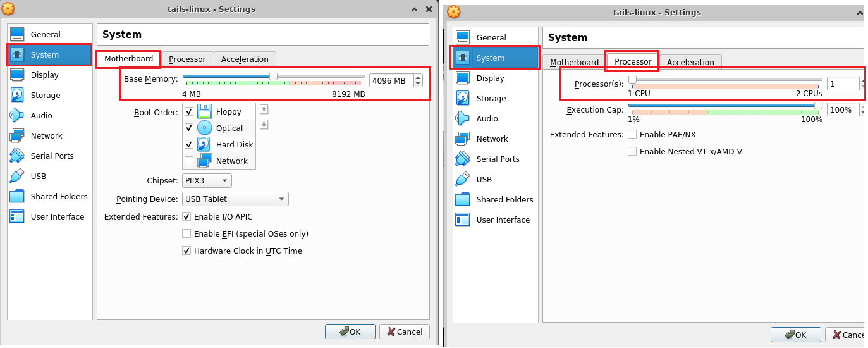The image size is (868, 348).
Task: Open User Interface icon in left window
Action: (18, 216)
